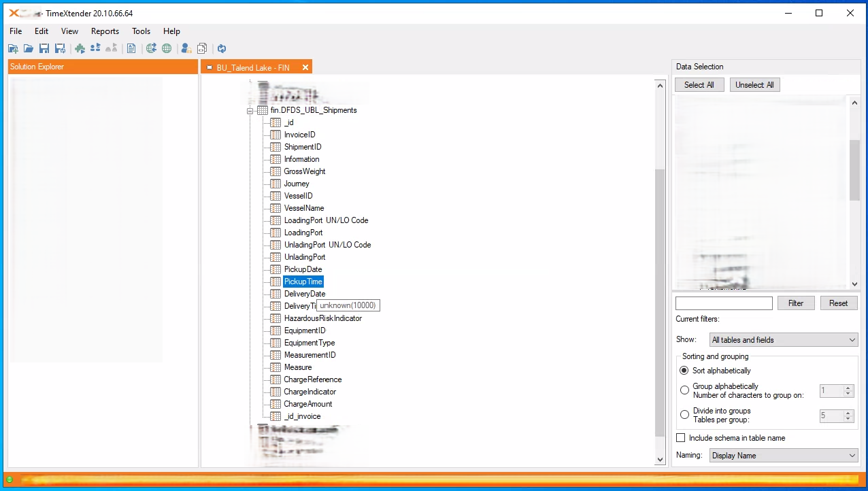Click the Reset filter button

(839, 303)
